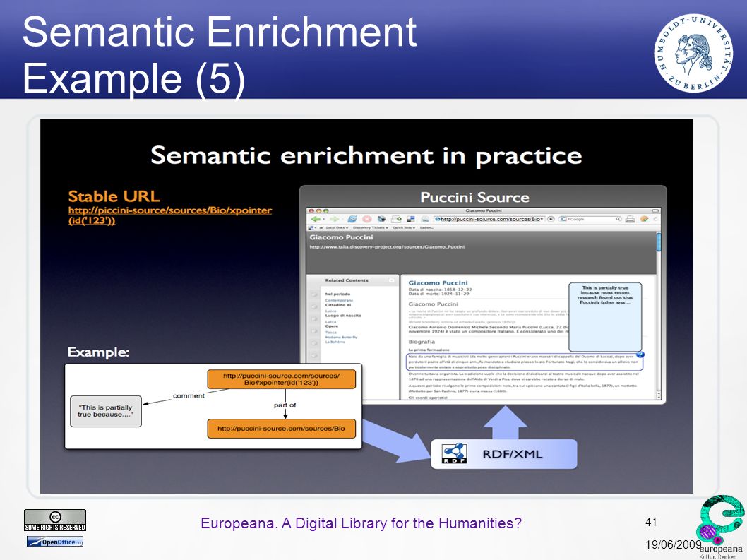Click the Go arrow beside the address bar

pyautogui.click(x=551, y=219)
